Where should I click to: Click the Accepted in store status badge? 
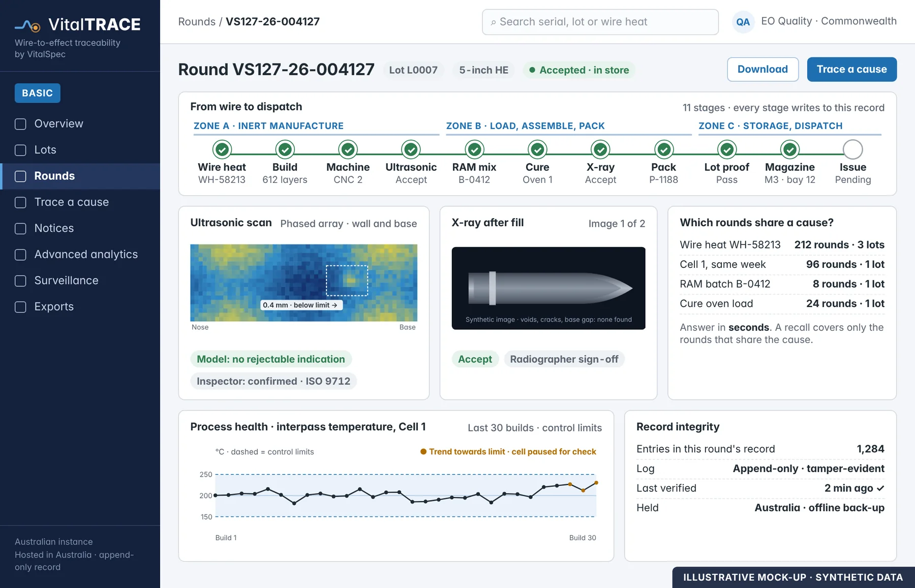coord(579,70)
